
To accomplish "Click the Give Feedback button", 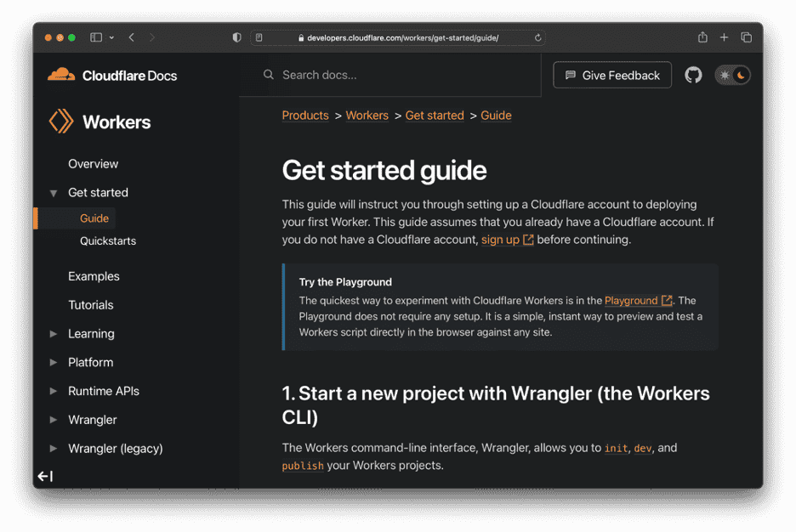I will (x=611, y=75).
